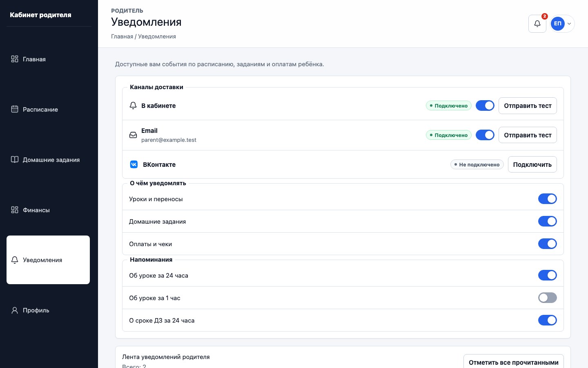Viewport: 588px width, 368px height.
Task: Disable Домашние задания notifications switch
Action: [x=548, y=221]
